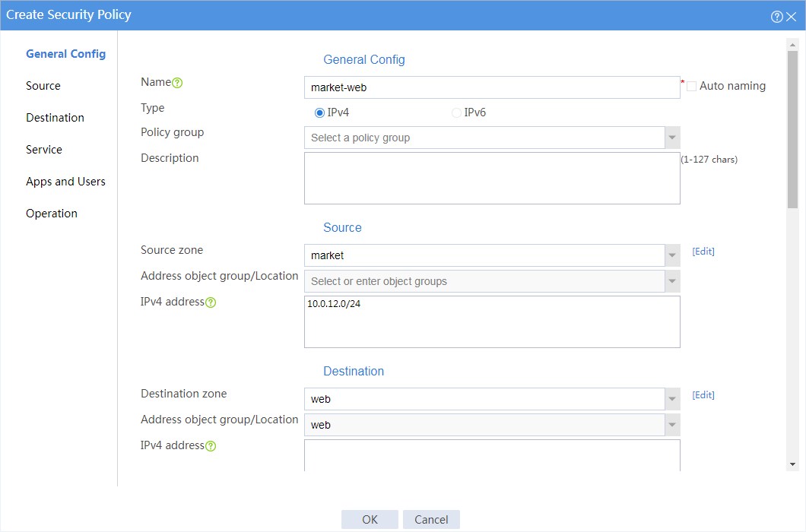Open the dialog help question-mark icon
This screenshot has height=532, width=806.
click(x=776, y=17)
